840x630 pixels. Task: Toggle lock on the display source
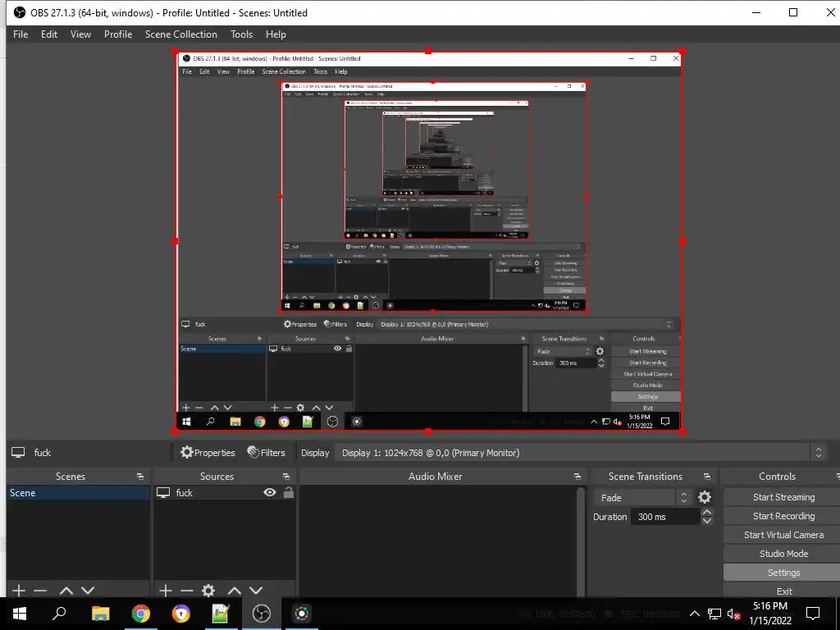pyautogui.click(x=288, y=492)
